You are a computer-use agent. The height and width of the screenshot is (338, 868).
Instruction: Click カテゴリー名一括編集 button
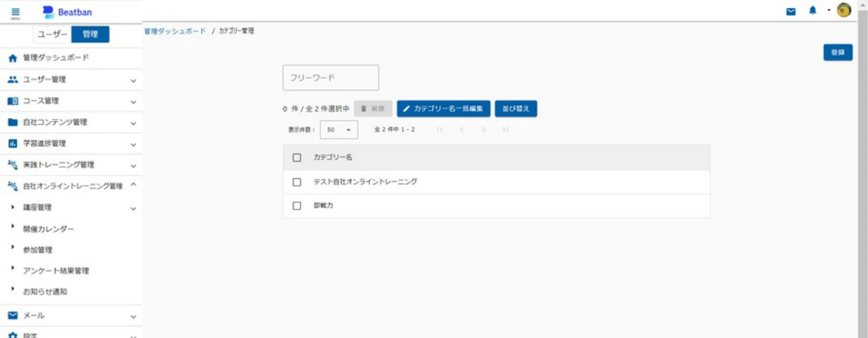coord(443,109)
